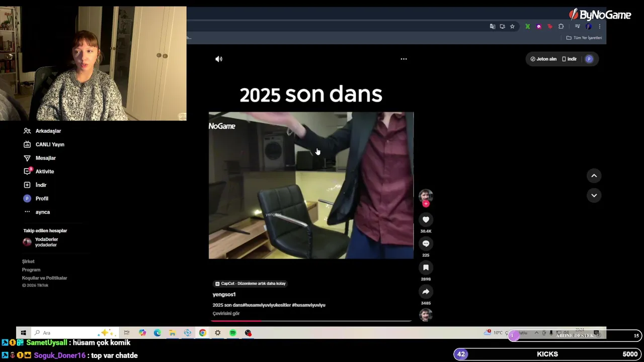
Task: Expand Koşullar ve Politikalar footer section
Action: pyautogui.click(x=44, y=278)
